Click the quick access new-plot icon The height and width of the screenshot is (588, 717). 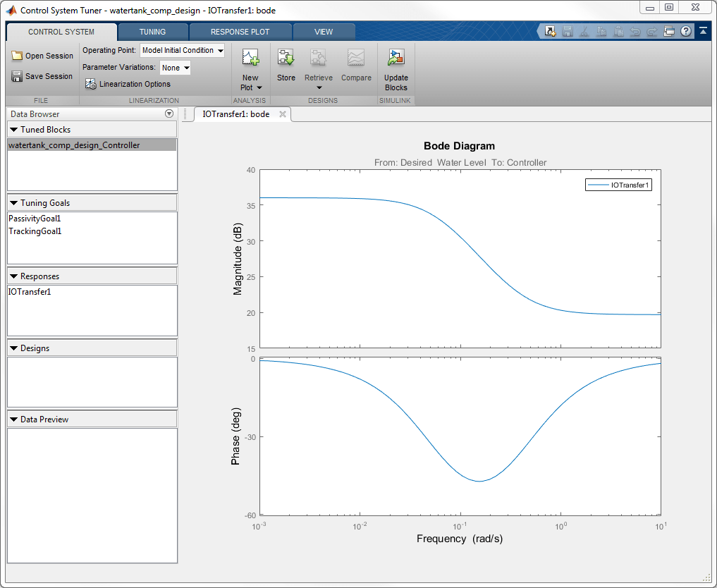coord(550,32)
